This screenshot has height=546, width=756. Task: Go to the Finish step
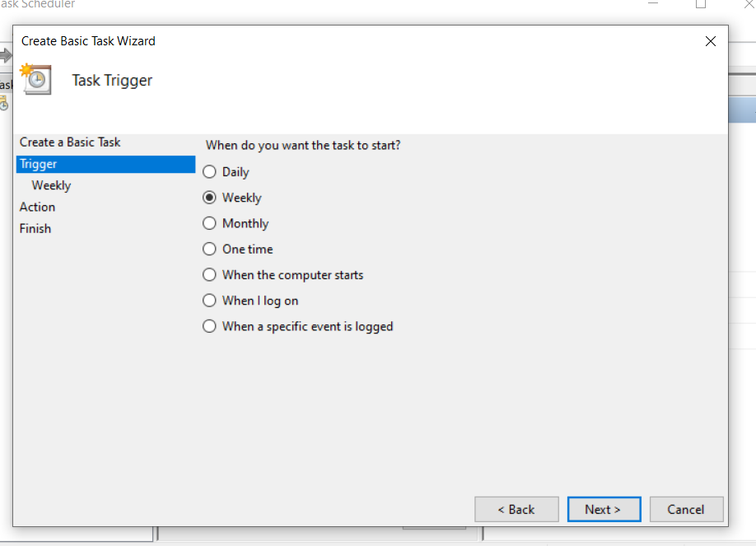pyautogui.click(x=35, y=229)
